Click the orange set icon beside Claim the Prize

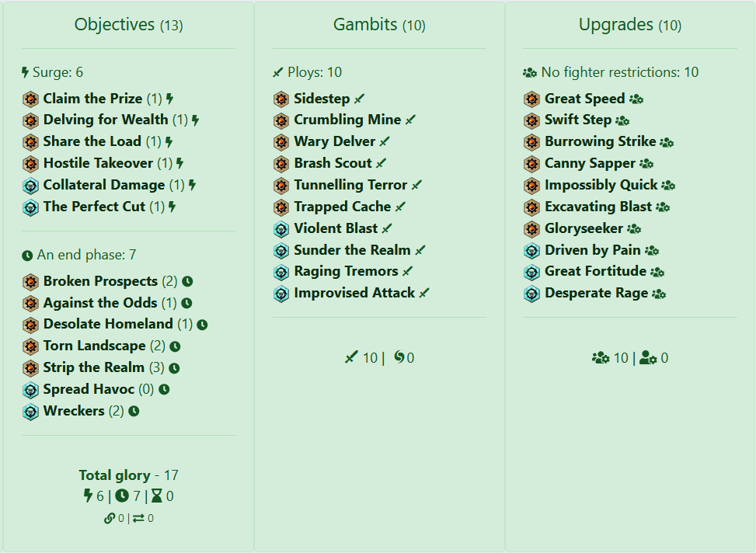pos(30,99)
